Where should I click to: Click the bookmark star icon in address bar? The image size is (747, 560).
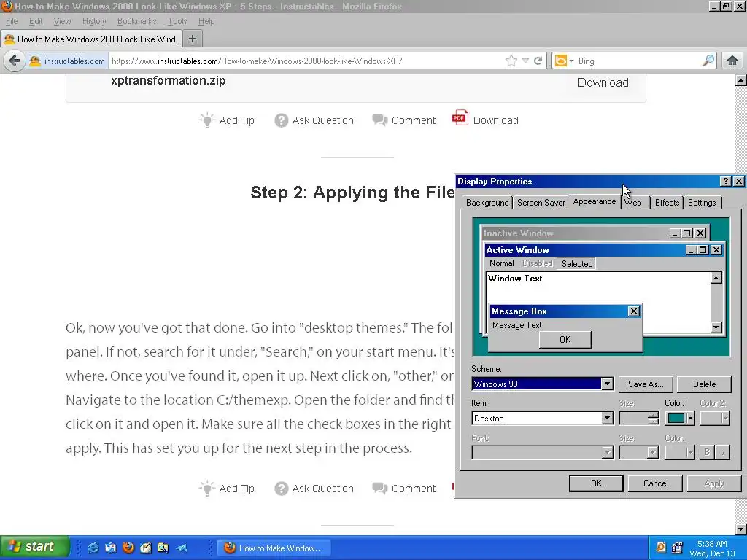tap(511, 61)
